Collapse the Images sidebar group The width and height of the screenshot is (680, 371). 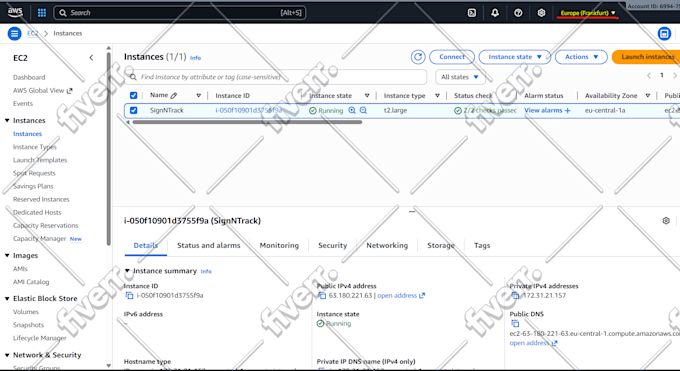[x=7, y=256]
